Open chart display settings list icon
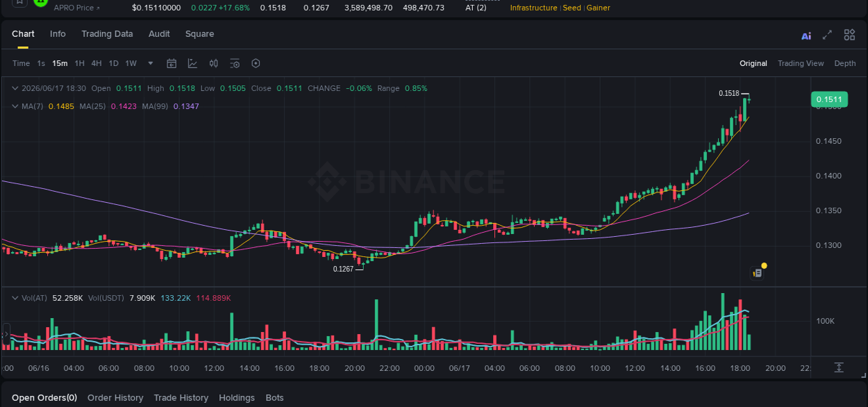868x407 pixels. pos(235,63)
